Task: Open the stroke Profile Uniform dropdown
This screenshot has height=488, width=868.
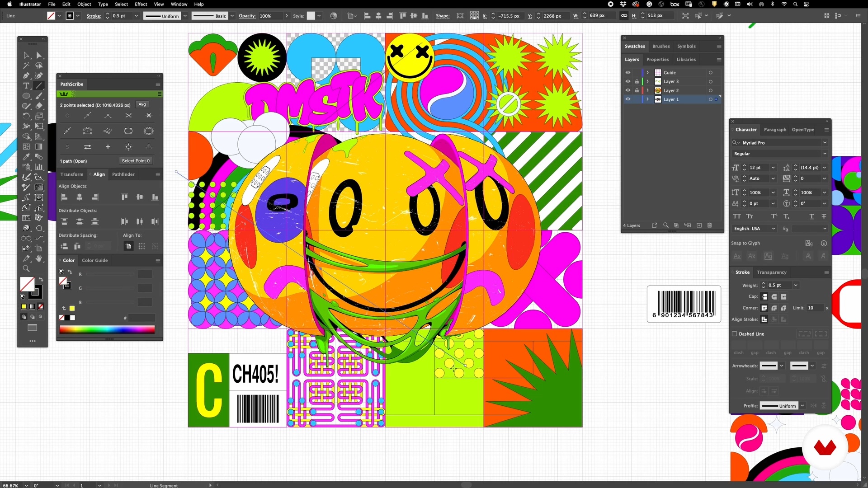Action: pos(802,406)
